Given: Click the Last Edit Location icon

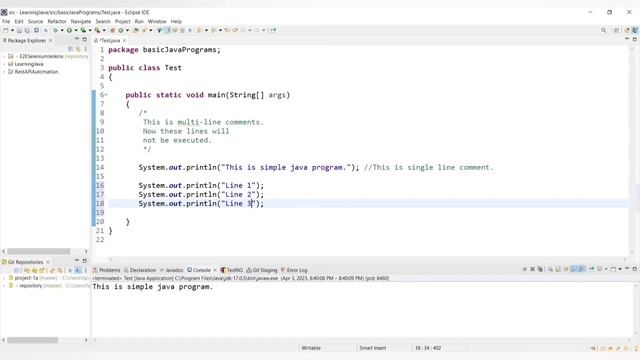Looking at the screenshot, I should (227, 30).
